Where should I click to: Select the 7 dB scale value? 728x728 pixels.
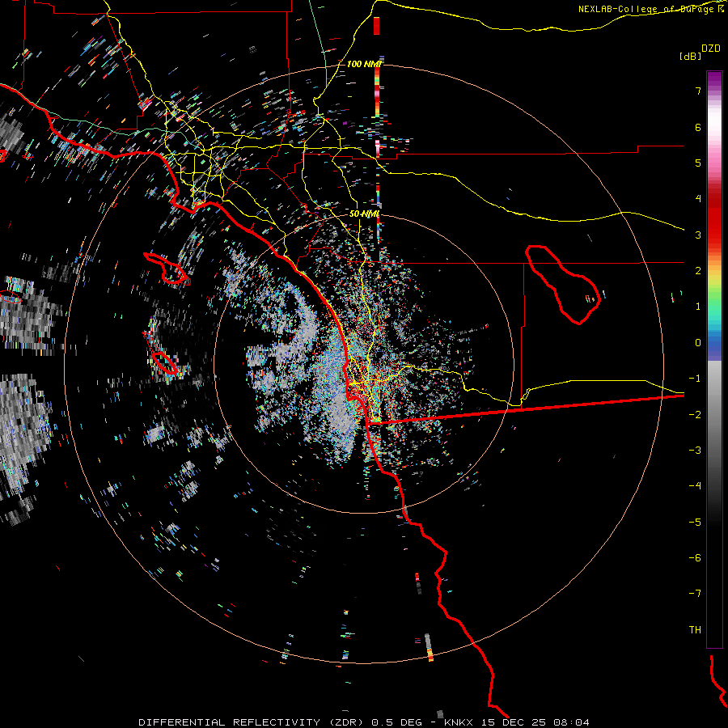698,91
